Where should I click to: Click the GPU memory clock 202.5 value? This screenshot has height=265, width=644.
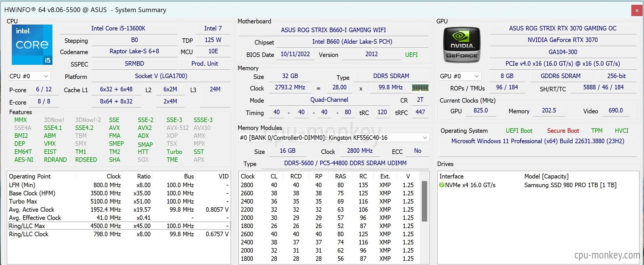(549, 111)
